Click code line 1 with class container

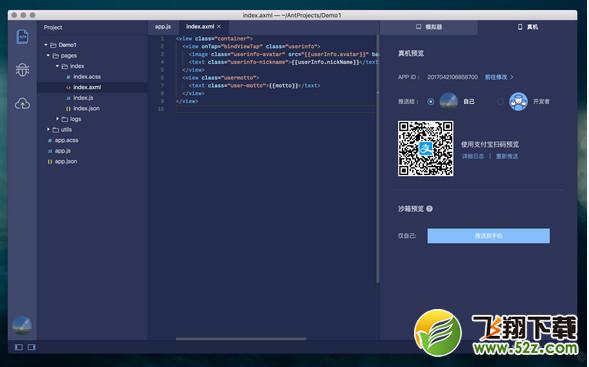pyautogui.click(x=214, y=38)
